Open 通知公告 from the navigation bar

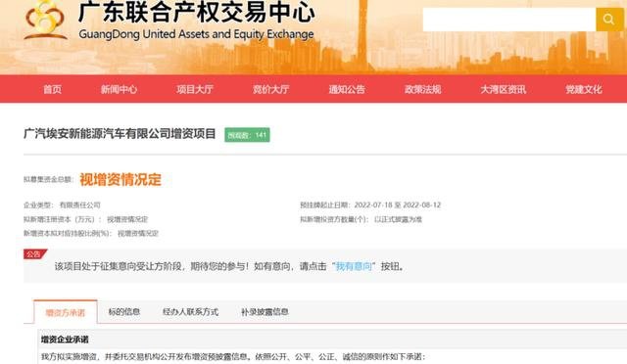point(347,89)
